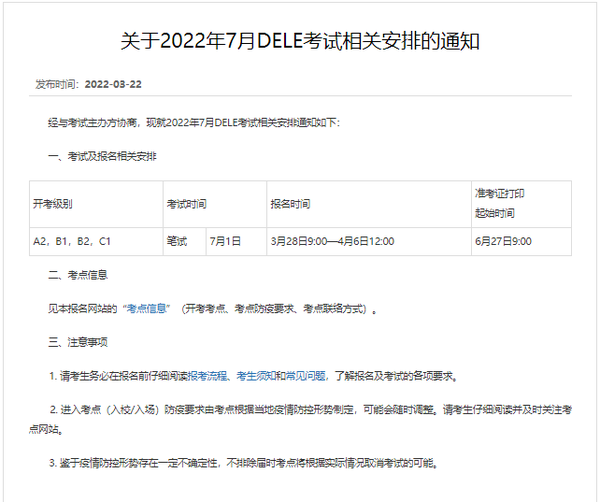Click the cell A2, B1, B2, C1
Screen dimensions: 600x502
point(96,241)
